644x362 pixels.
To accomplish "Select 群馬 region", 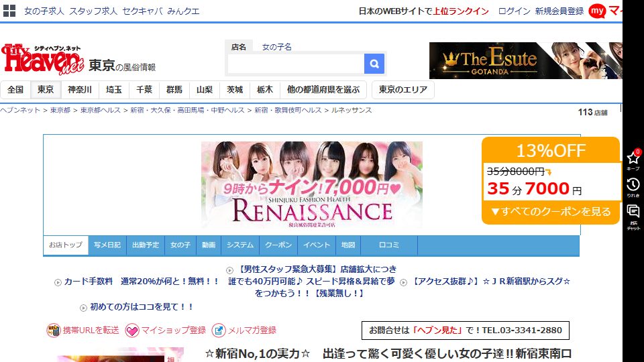I will [174, 90].
